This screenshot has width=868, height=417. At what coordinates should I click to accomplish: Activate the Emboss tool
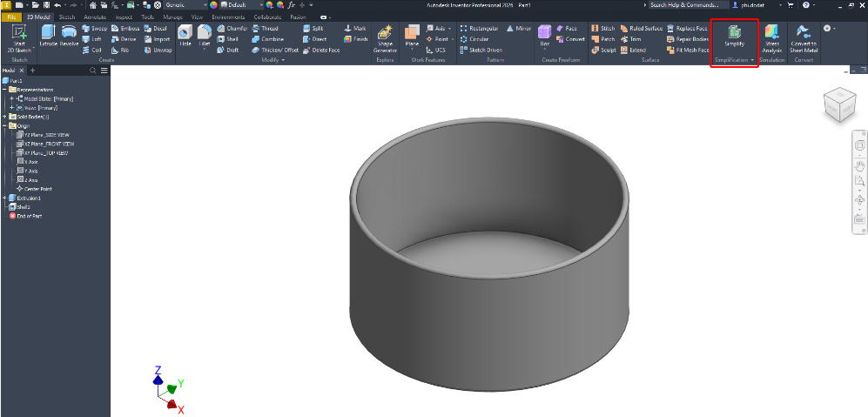pos(125,28)
